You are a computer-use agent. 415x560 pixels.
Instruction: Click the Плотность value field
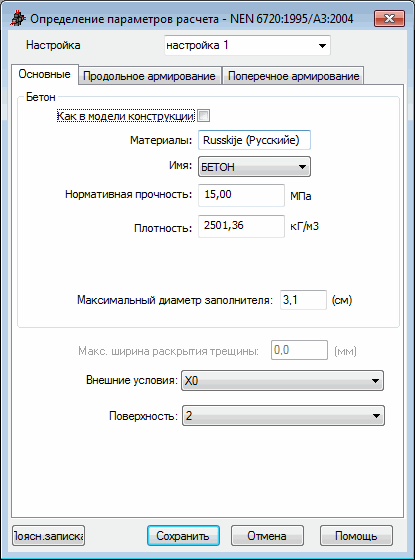[241, 226]
